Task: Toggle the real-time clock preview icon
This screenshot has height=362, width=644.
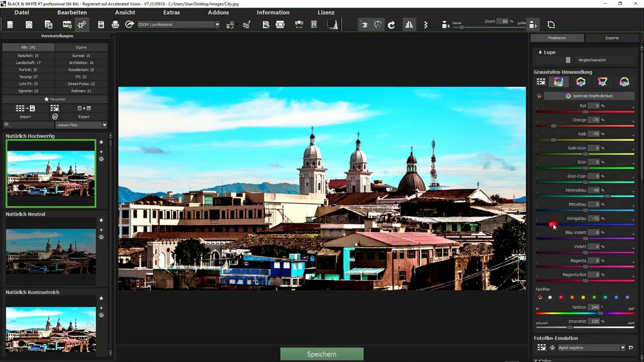Action: point(378,25)
